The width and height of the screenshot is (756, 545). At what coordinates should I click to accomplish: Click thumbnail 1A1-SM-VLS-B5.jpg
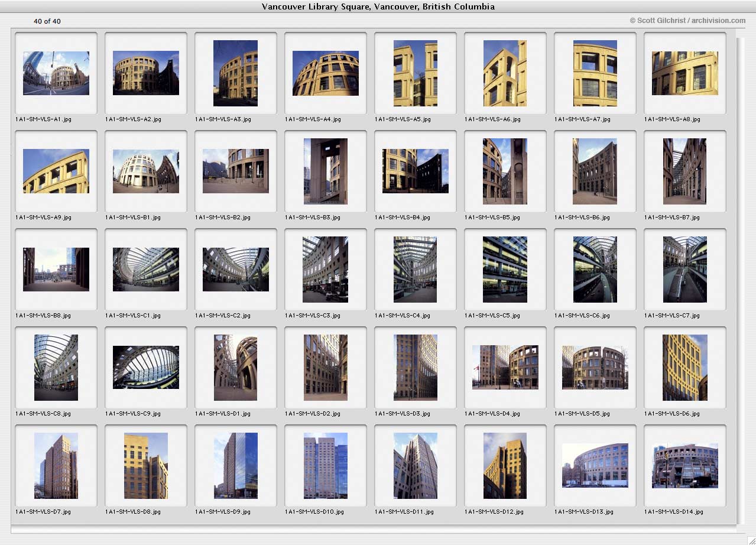pos(505,171)
